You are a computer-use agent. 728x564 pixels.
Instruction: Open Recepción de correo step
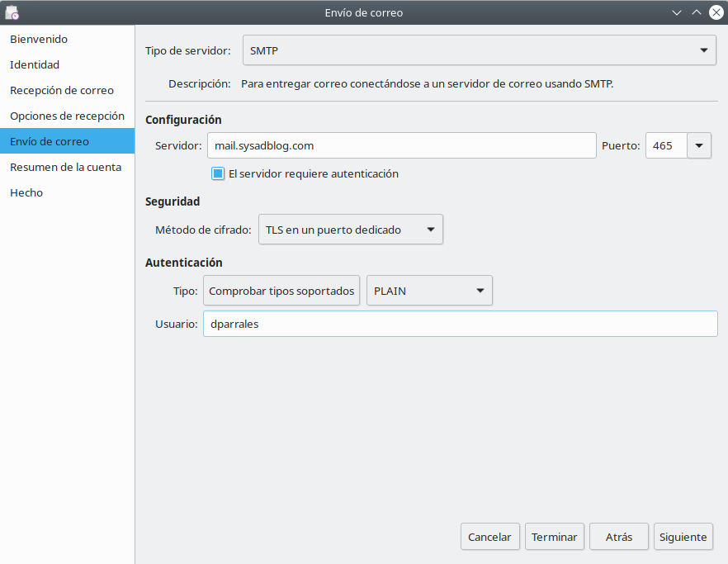click(68, 90)
